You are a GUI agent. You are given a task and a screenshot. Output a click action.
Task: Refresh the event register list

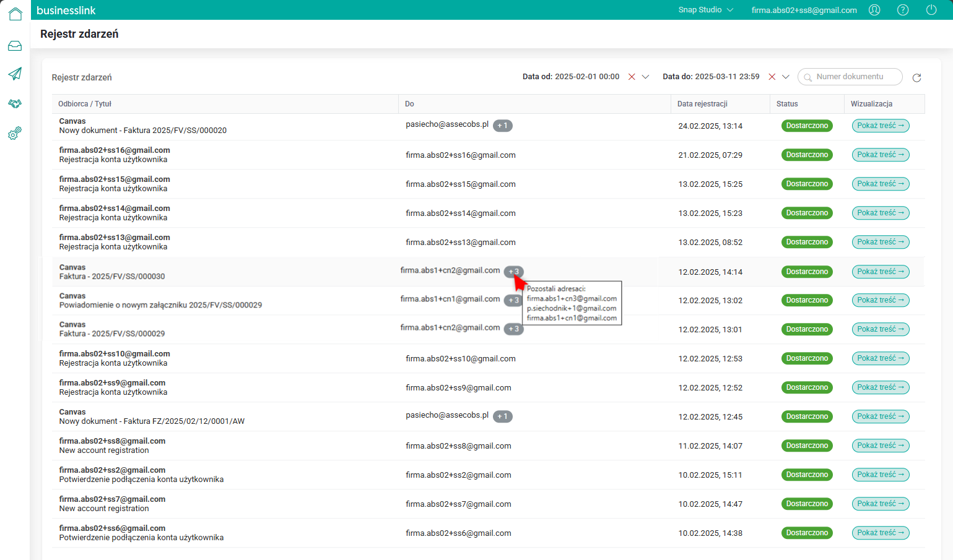pyautogui.click(x=917, y=77)
